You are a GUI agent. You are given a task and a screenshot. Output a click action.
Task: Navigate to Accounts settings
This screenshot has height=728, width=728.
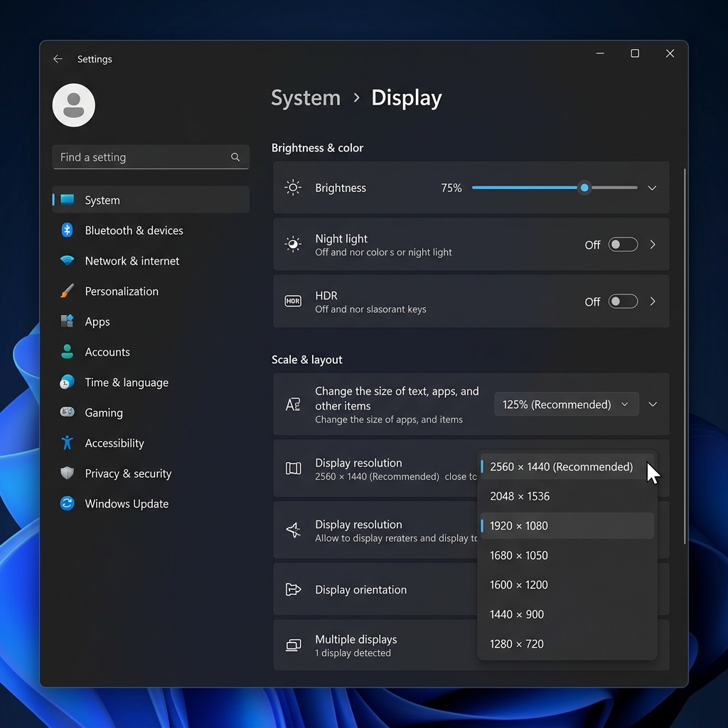click(x=151, y=352)
